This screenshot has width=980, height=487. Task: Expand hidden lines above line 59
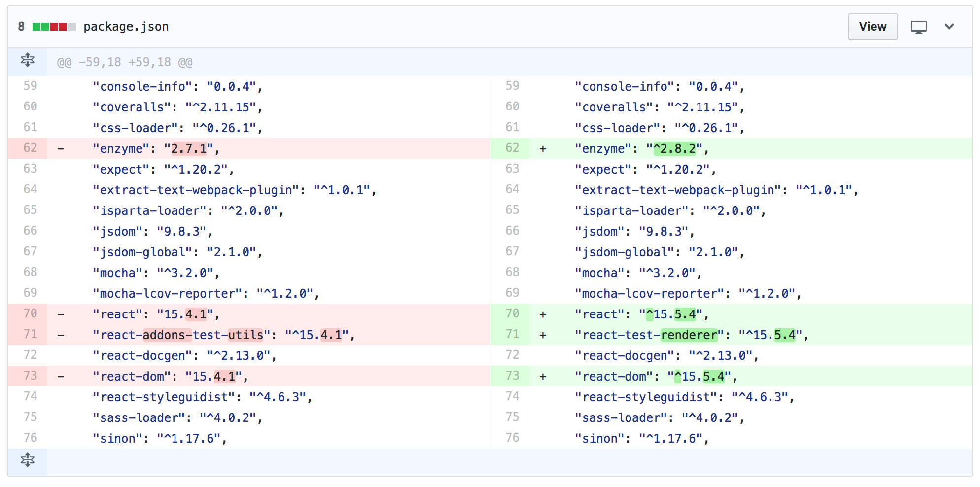point(28,61)
